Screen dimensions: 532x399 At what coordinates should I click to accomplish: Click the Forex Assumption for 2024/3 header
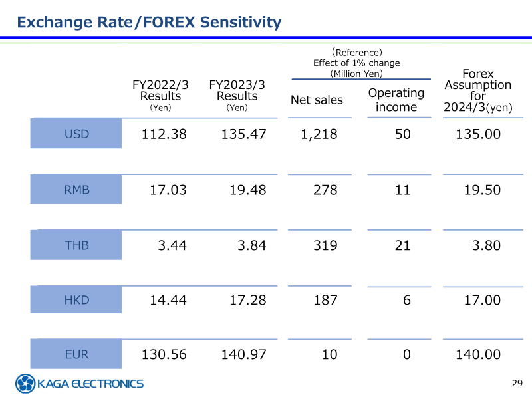coord(478,90)
